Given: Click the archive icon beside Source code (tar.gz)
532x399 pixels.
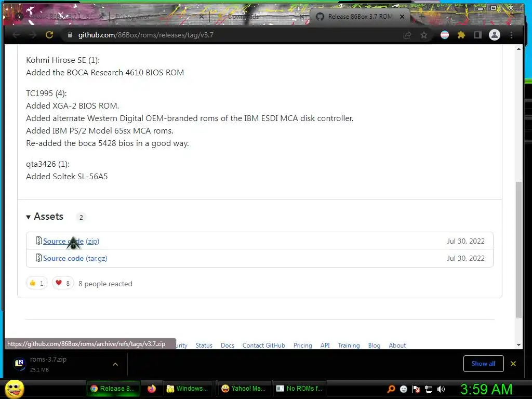Looking at the screenshot, I should pyautogui.click(x=38, y=258).
